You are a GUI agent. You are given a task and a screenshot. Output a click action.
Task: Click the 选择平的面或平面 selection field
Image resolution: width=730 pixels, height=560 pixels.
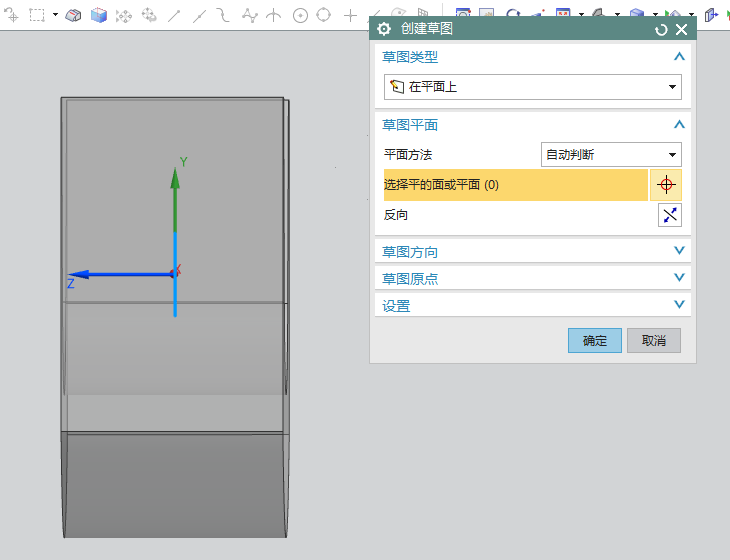(515, 185)
